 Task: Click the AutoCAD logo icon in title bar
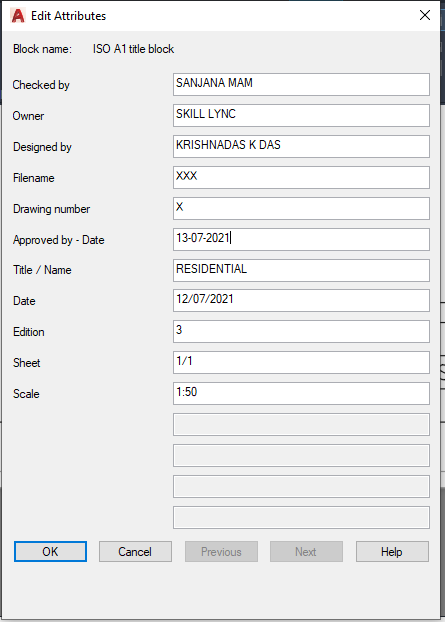18,16
